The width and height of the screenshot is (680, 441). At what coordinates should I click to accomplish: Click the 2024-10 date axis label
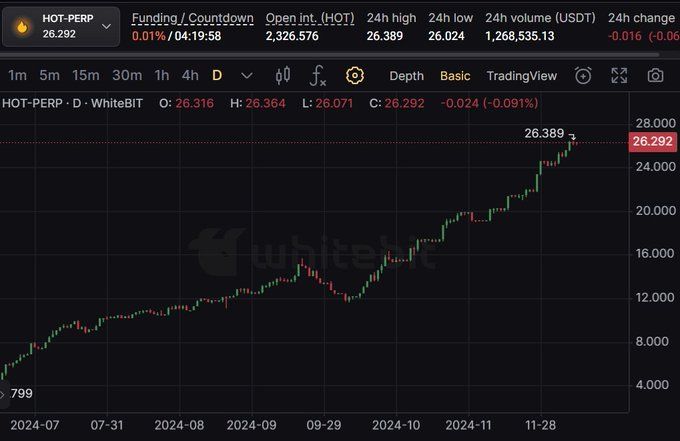[x=396, y=425]
